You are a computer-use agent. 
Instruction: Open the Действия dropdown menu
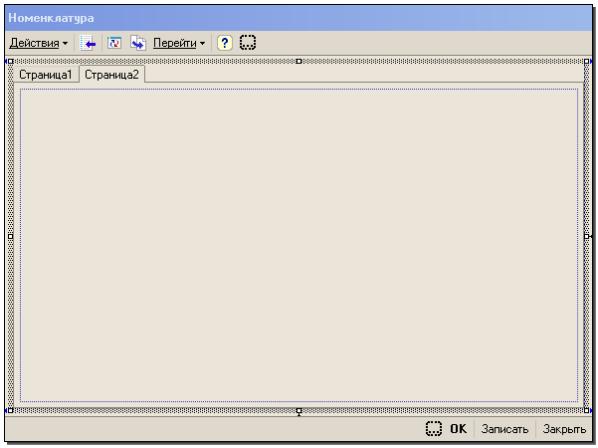tap(39, 43)
